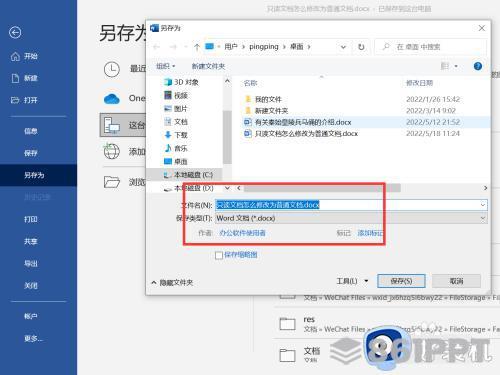This screenshot has width=500, height=375.
Task: Select the 新建文件夹 folder in file list
Action: coord(267,111)
